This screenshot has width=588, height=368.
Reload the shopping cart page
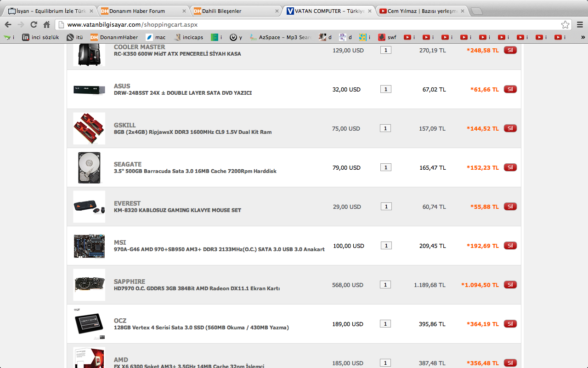[x=34, y=25]
